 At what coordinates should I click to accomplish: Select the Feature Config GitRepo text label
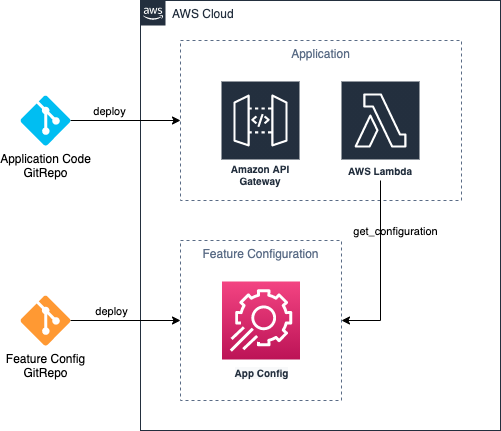45,366
